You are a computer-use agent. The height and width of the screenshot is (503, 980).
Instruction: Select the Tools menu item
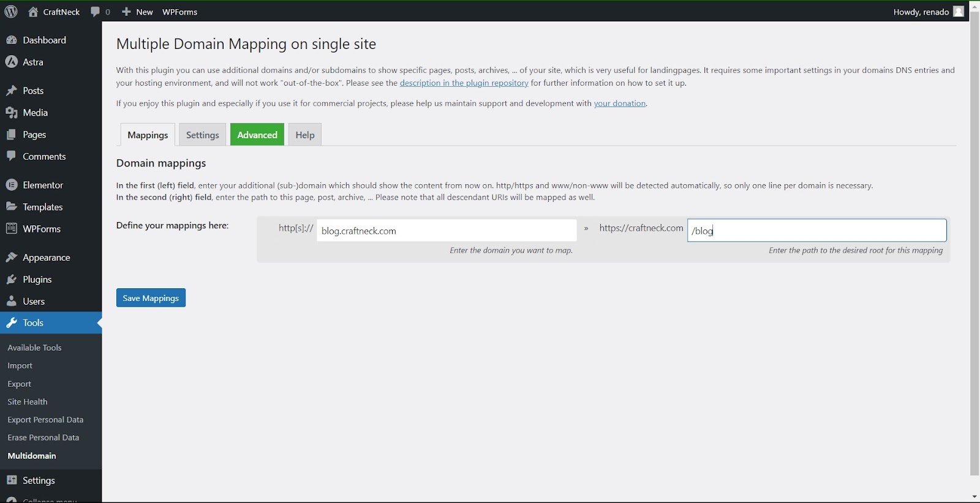(51, 323)
